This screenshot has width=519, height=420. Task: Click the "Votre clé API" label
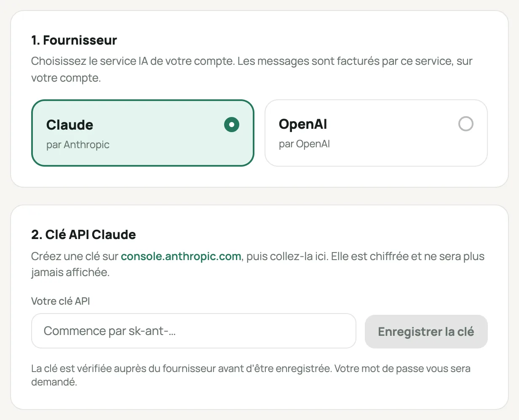tap(61, 301)
